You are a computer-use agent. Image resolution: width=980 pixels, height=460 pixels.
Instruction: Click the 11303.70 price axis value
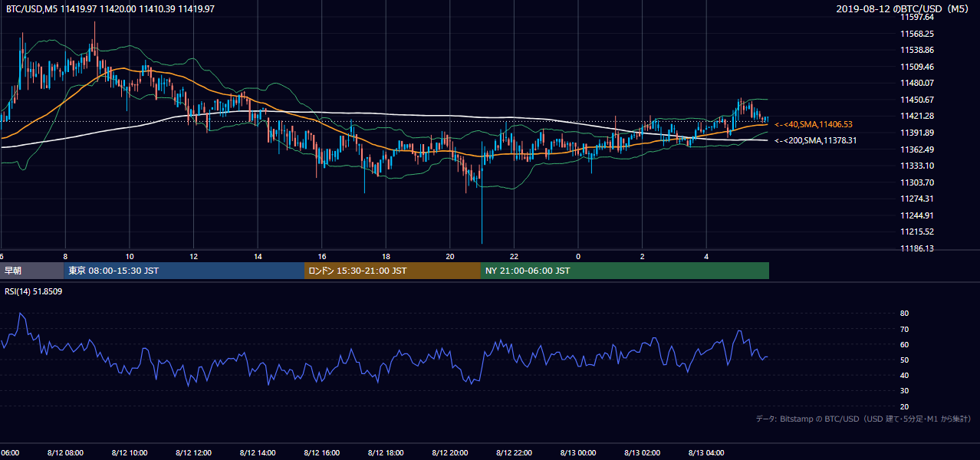tap(917, 182)
